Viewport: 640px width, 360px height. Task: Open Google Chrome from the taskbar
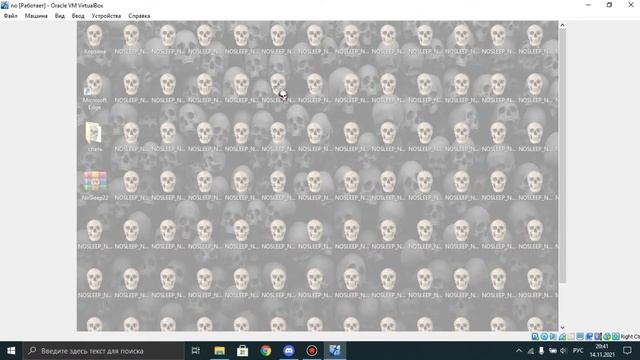[266, 351]
